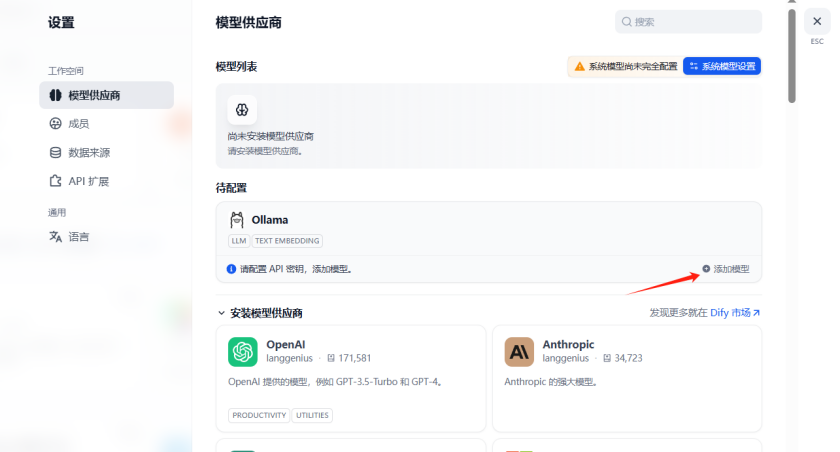Image resolution: width=840 pixels, height=452 pixels.
Task: Click the Anthropic logo icon
Action: (x=519, y=352)
